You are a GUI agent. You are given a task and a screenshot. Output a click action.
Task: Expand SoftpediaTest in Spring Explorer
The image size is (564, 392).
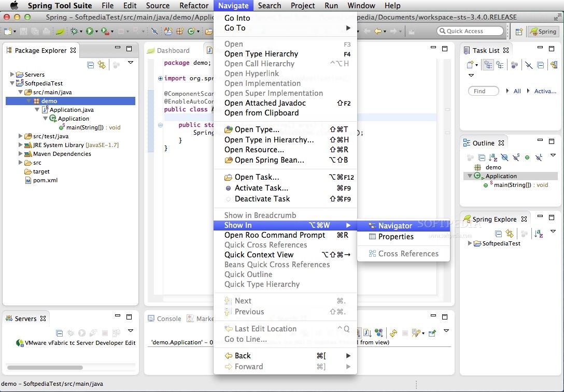tap(470, 243)
